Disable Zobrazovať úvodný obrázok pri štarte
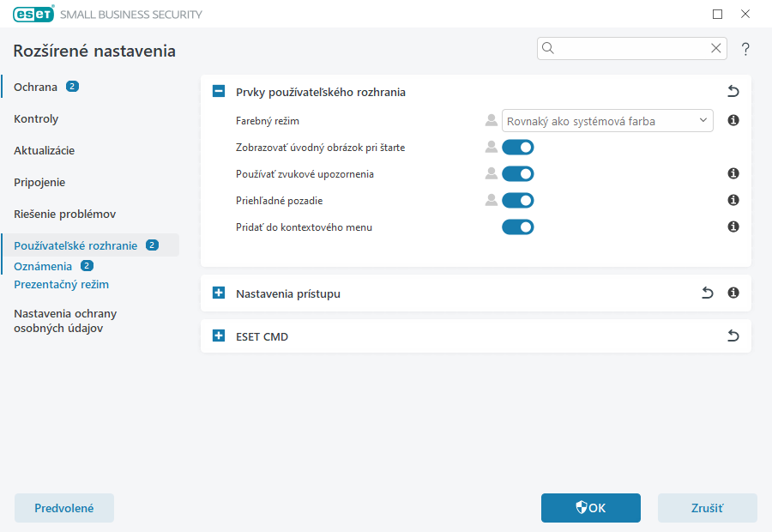 518,148
